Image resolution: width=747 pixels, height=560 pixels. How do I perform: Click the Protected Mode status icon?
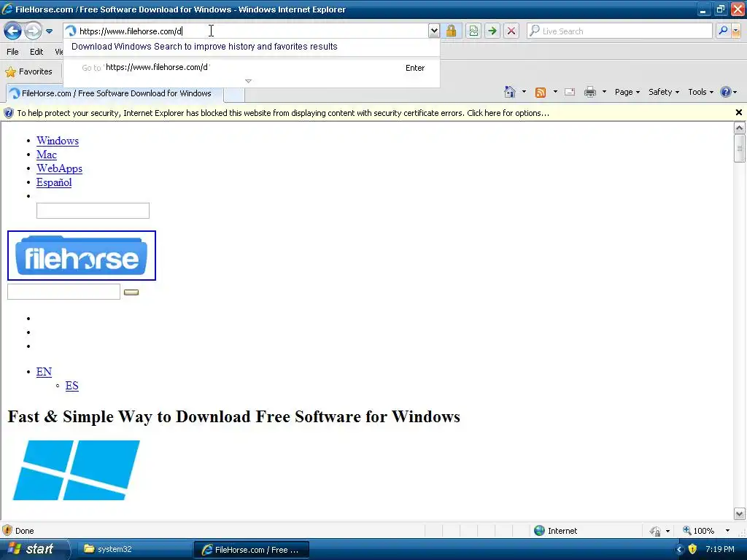point(656,531)
